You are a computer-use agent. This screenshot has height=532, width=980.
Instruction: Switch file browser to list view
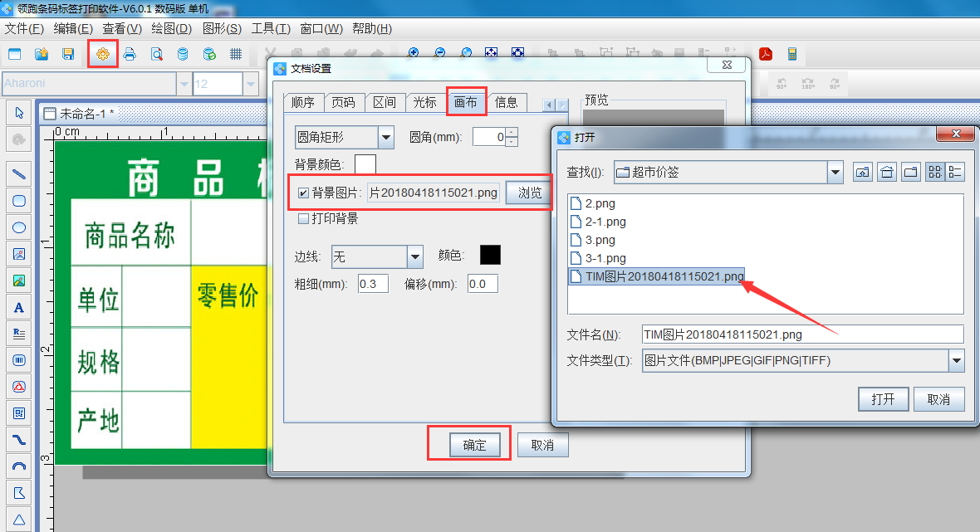956,172
